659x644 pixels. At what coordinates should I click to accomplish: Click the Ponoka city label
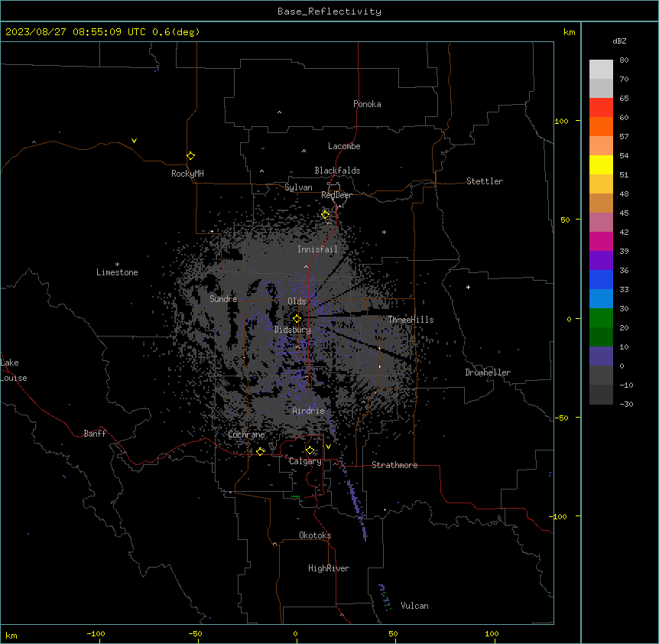367,104
